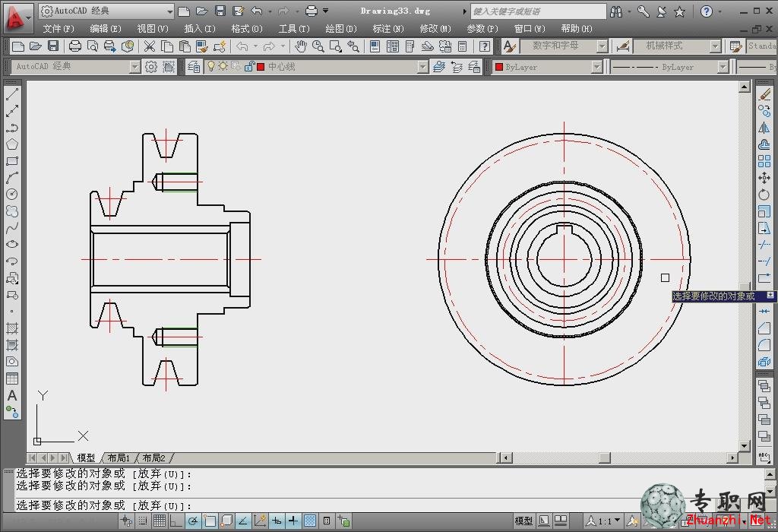
Task: Click the Move modify tool
Action: point(764,178)
